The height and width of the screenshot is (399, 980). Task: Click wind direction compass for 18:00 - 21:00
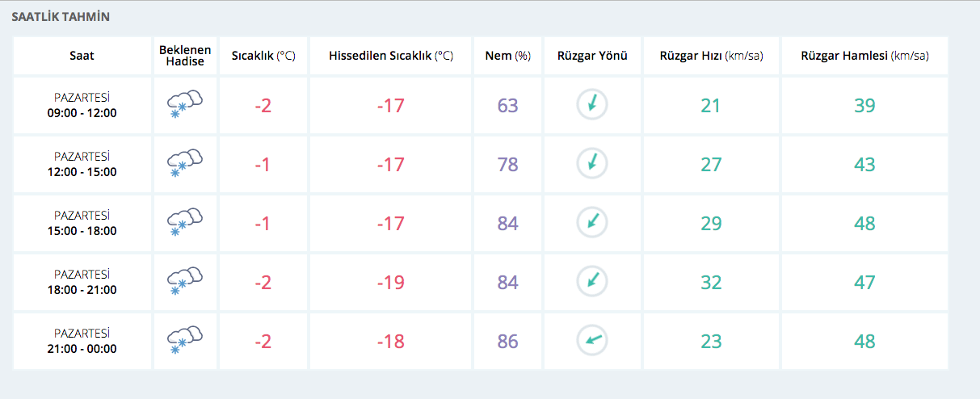coord(592,281)
